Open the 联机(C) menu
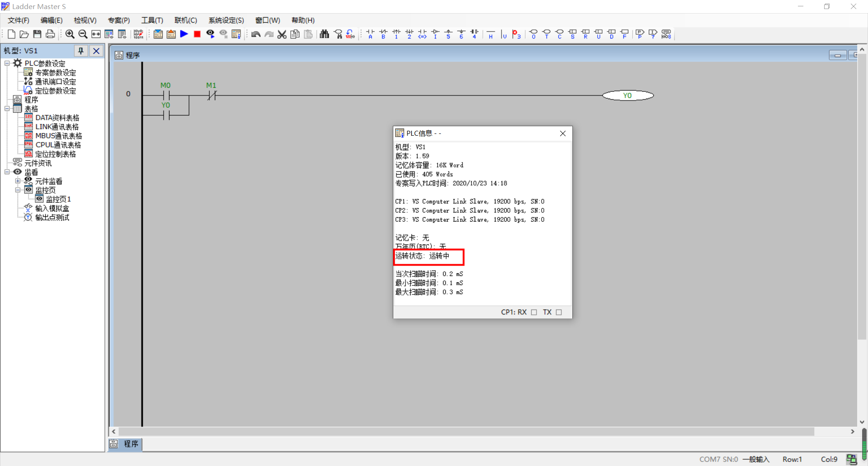 tap(186, 20)
